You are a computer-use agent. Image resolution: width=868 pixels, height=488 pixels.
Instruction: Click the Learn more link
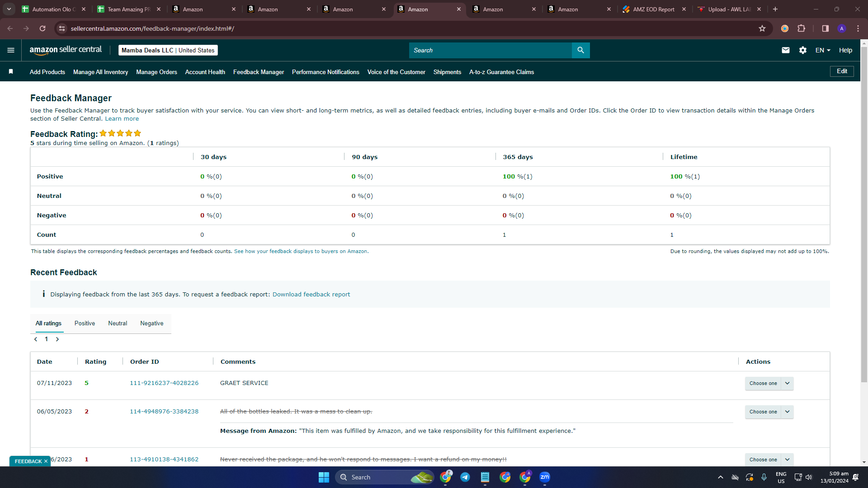(122, 119)
